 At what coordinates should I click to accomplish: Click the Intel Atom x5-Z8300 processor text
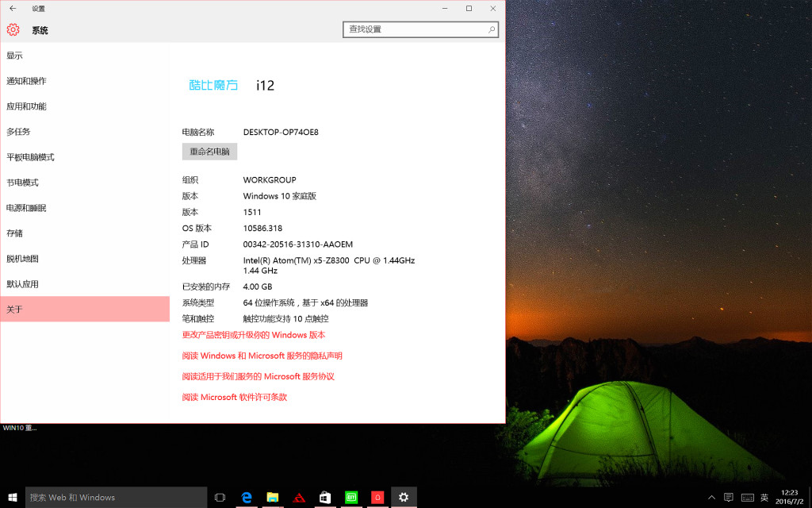click(x=329, y=265)
